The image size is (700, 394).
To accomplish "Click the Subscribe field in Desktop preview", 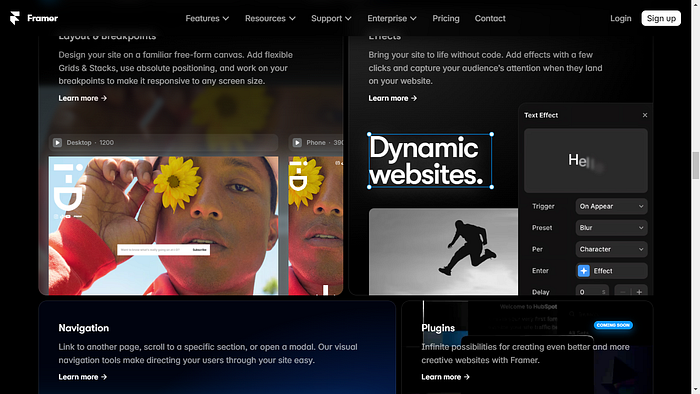I will (163, 250).
